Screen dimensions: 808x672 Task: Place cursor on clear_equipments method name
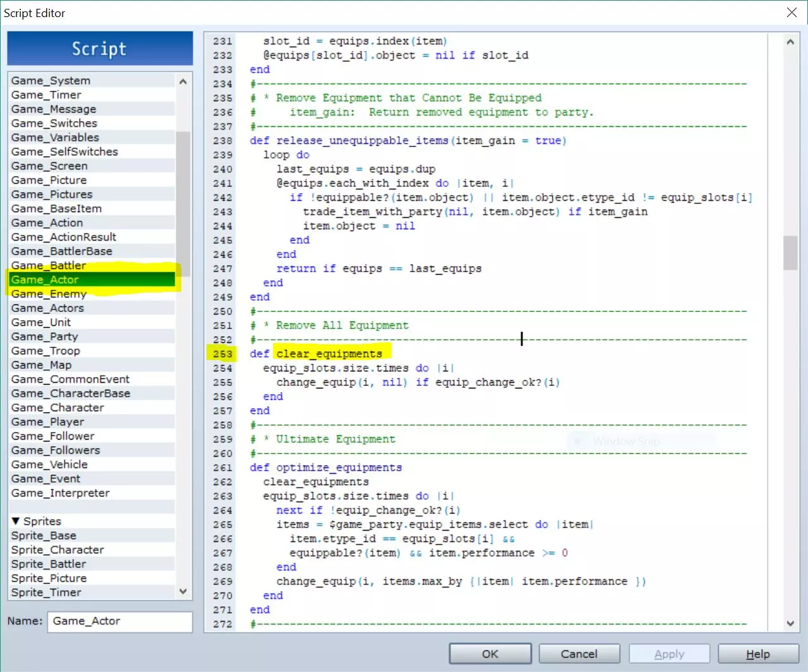click(x=329, y=354)
